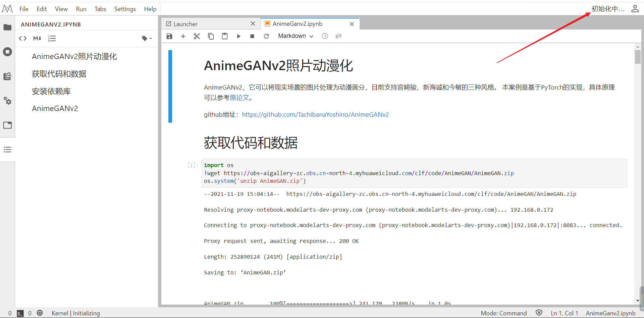The height and width of the screenshot is (318, 644).
Task: Open the open-tabs sidebar panel
Action: [x=7, y=125]
